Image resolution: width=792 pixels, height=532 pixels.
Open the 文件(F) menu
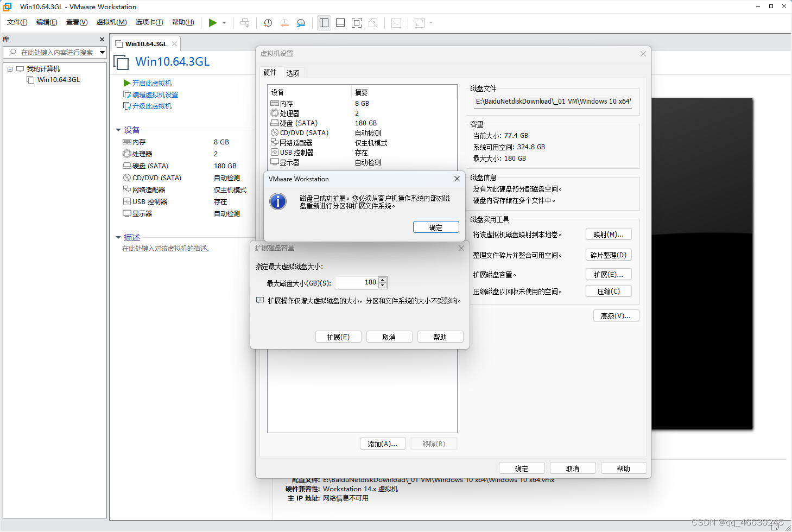coord(17,22)
